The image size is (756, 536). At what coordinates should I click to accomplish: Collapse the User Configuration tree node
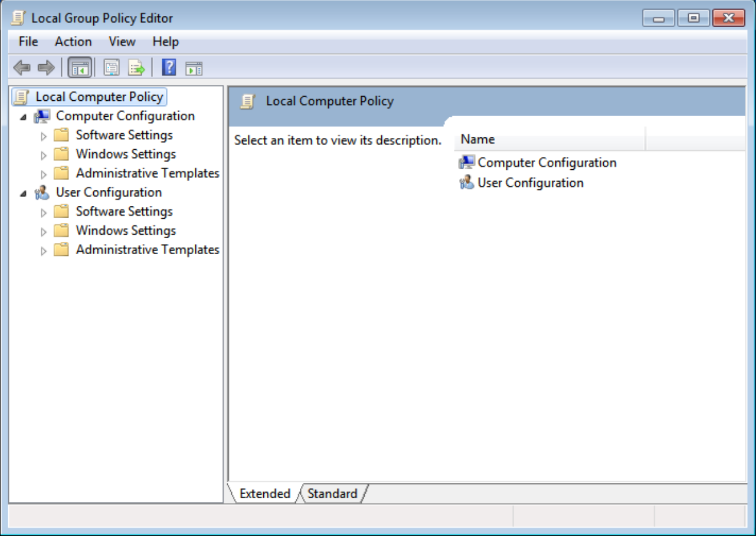tap(23, 193)
